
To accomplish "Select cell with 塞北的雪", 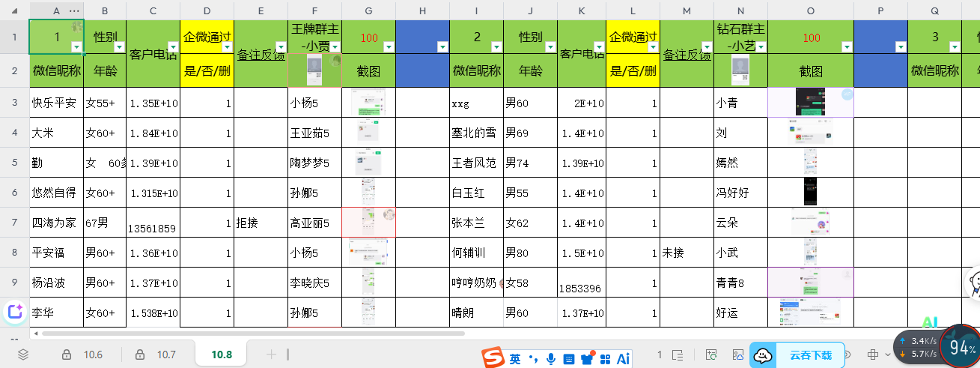I will [x=476, y=133].
